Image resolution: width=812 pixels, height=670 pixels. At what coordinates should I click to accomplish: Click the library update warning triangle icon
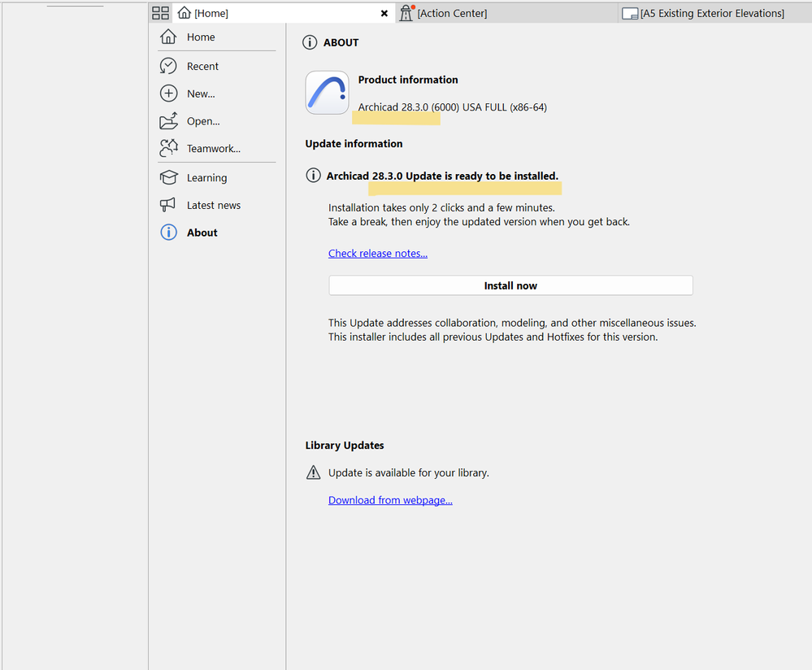click(313, 472)
